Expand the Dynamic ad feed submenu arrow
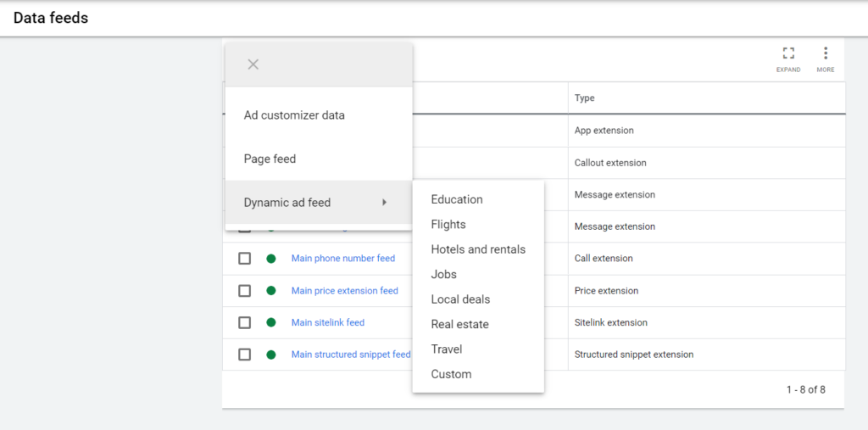Screen dimensions: 868x430 coord(384,203)
